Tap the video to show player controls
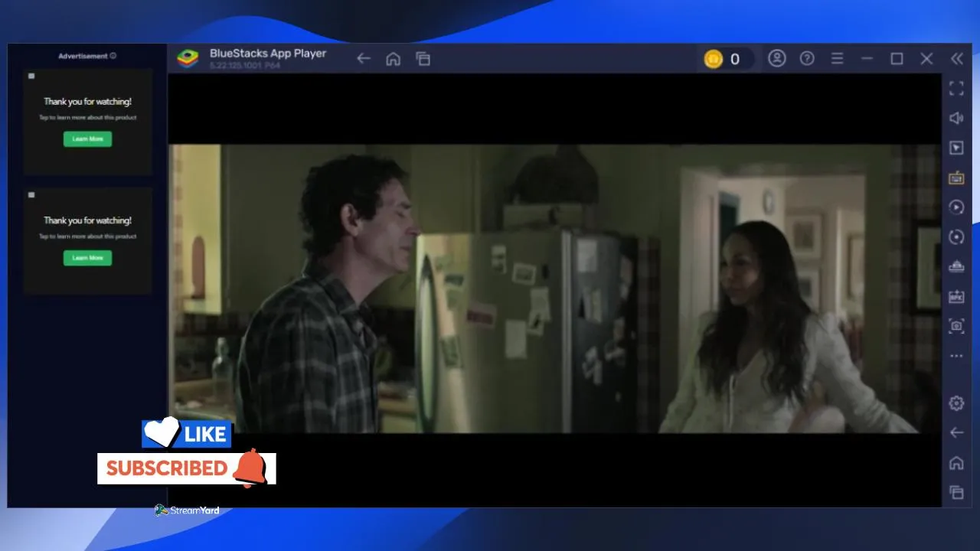This screenshot has height=551, width=980. tap(554, 289)
